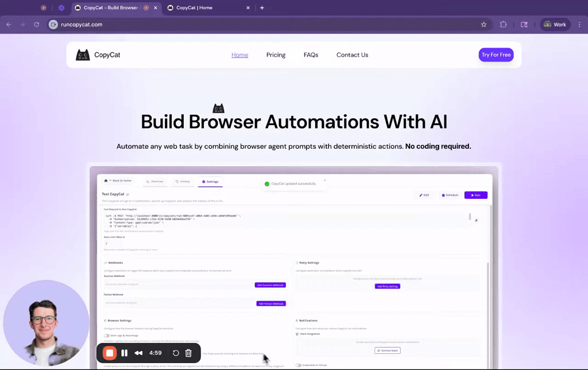Pause the screen recording
The height and width of the screenshot is (370, 588).
point(124,353)
